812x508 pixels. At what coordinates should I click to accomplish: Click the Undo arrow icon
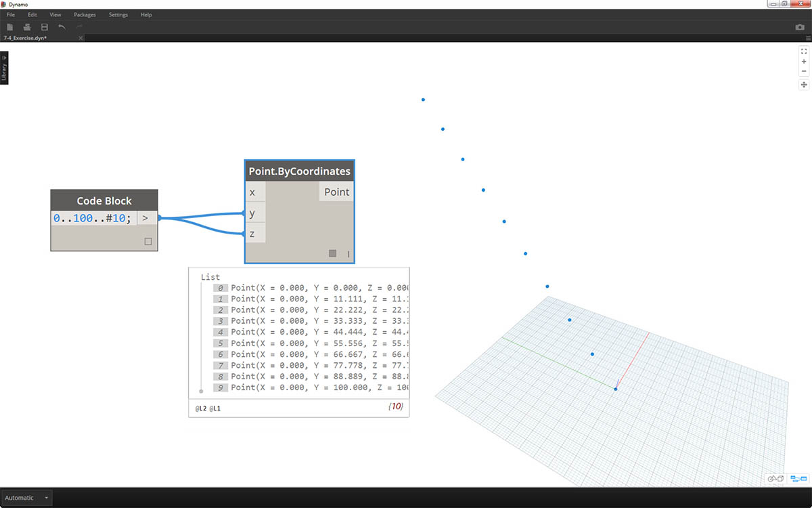(x=62, y=27)
